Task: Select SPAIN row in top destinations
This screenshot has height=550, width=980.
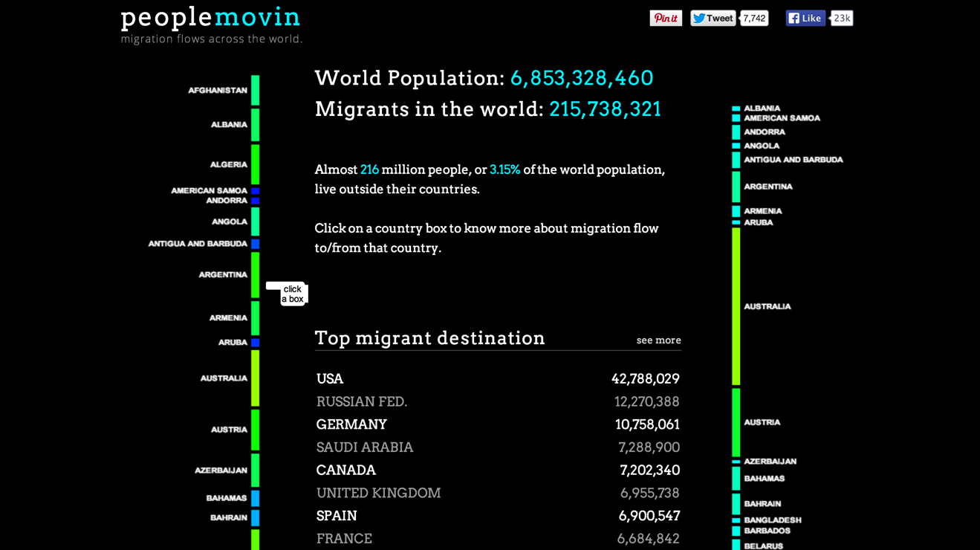Action: tap(498, 516)
